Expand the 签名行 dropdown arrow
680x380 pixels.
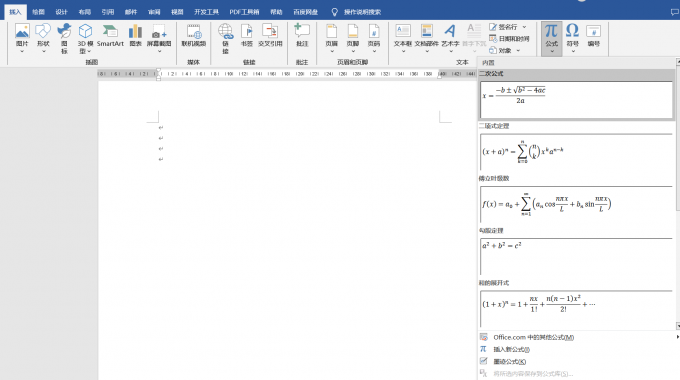pyautogui.click(x=524, y=27)
